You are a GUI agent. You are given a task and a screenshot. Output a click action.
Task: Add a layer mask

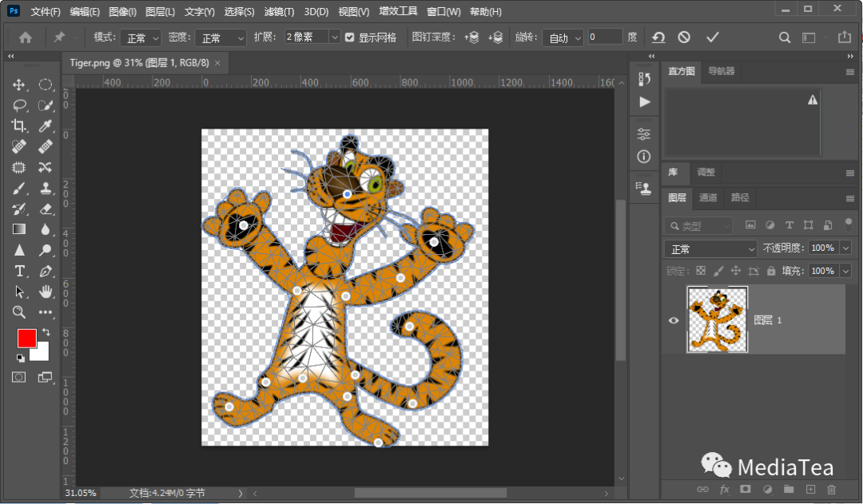point(746,489)
